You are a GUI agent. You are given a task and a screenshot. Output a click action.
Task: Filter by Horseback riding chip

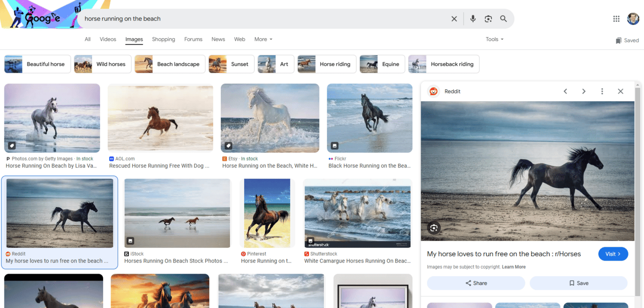[x=444, y=64]
